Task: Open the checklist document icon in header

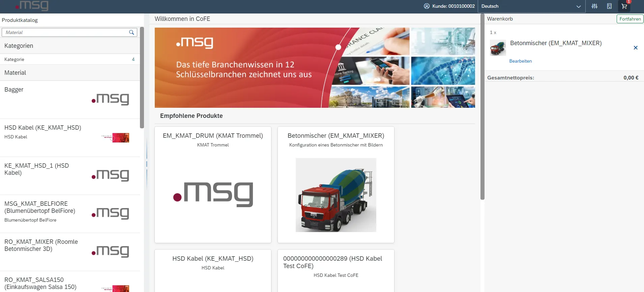Action: click(609, 6)
